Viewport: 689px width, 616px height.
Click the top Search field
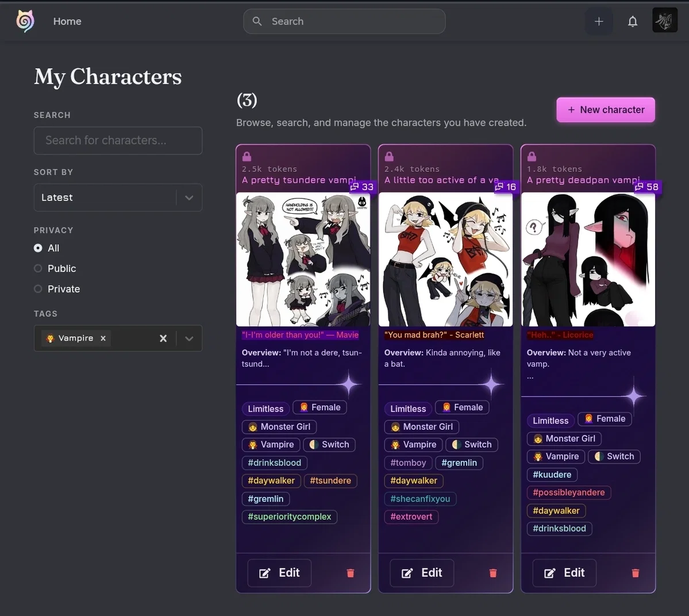coord(344,21)
